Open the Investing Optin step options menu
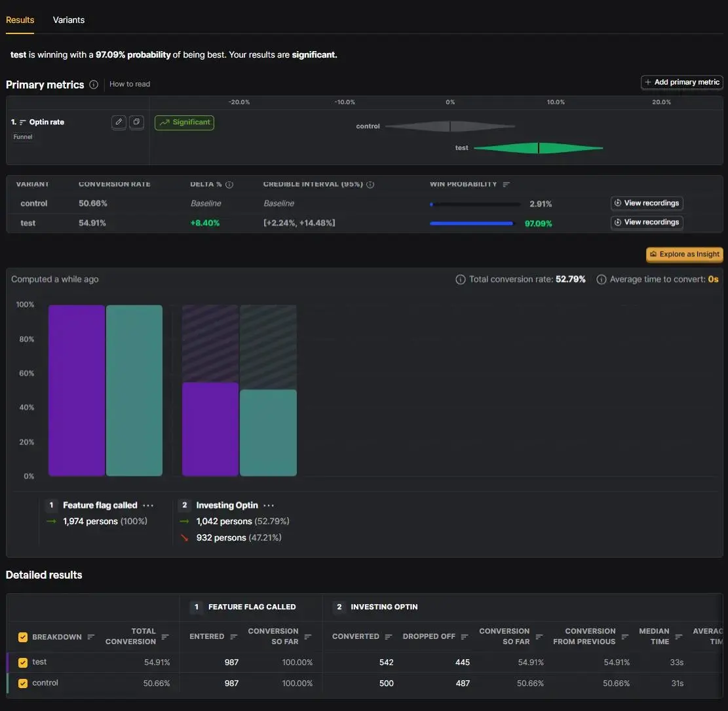The width and height of the screenshot is (728, 711). (269, 505)
